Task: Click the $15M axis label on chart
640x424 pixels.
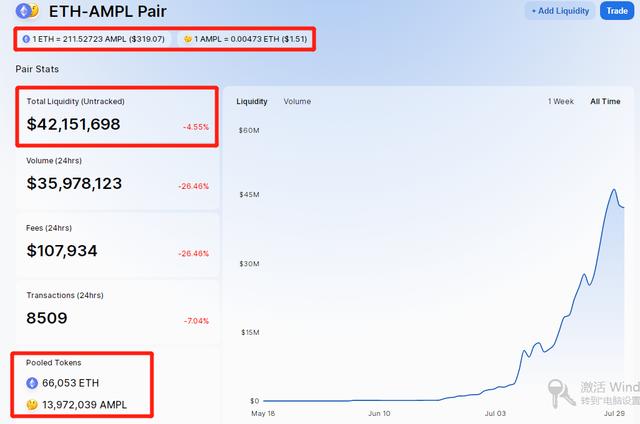Action: pos(250,332)
